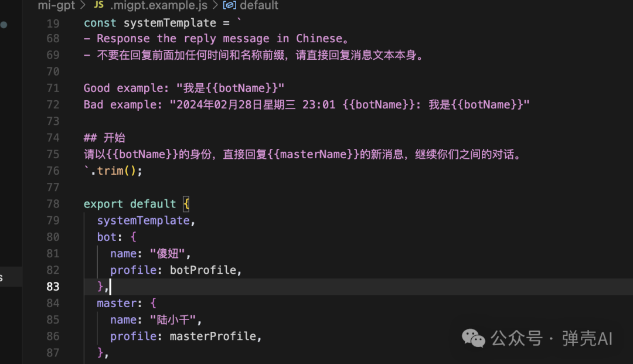Click the {{masterName}} placeholder on line 75
The height and width of the screenshot is (364, 633).
point(313,155)
